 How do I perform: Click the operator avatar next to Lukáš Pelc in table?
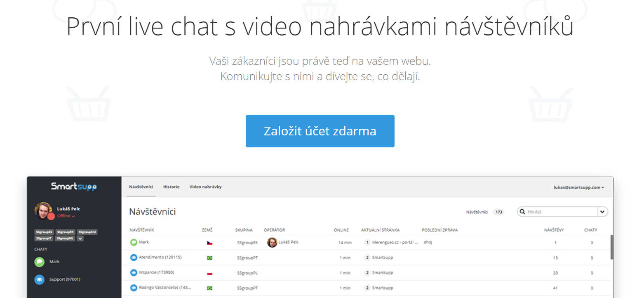click(272, 242)
